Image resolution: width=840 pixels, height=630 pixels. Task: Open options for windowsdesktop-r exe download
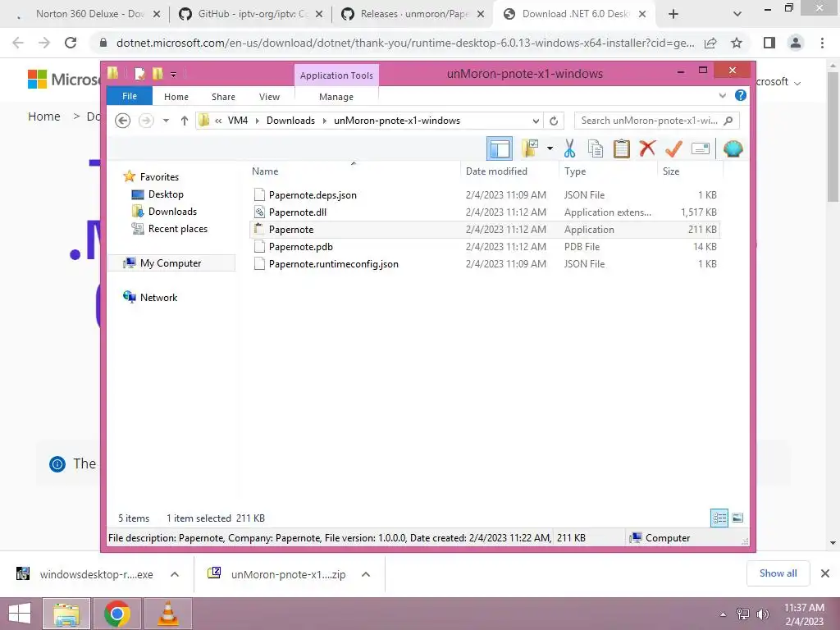coord(175,574)
